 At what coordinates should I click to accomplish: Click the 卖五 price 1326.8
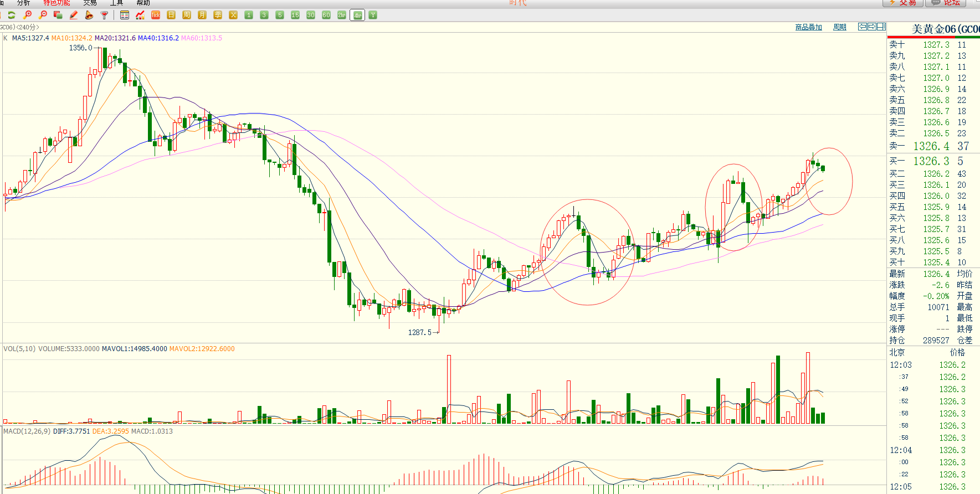click(x=936, y=100)
